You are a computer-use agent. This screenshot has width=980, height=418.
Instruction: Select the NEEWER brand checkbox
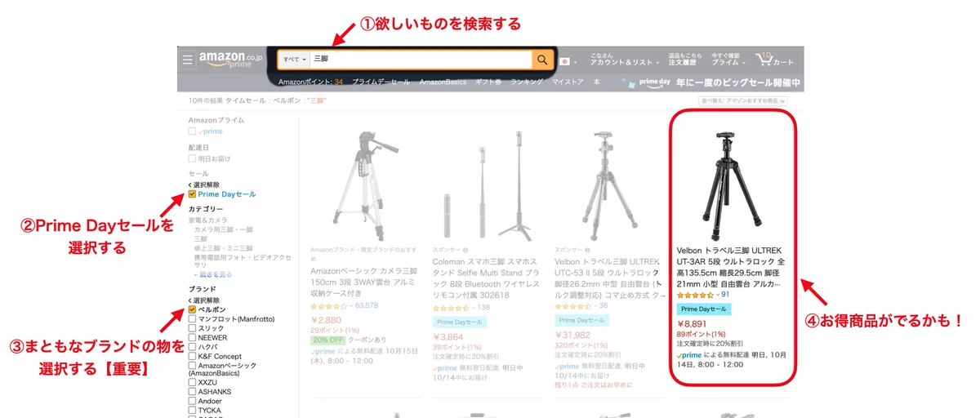192,338
